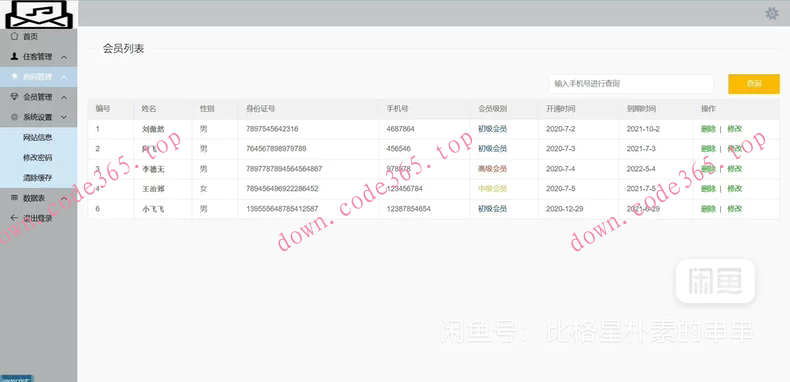Click the table icon beside 数据表
Viewport: 790px width, 382px height.
[x=14, y=198]
